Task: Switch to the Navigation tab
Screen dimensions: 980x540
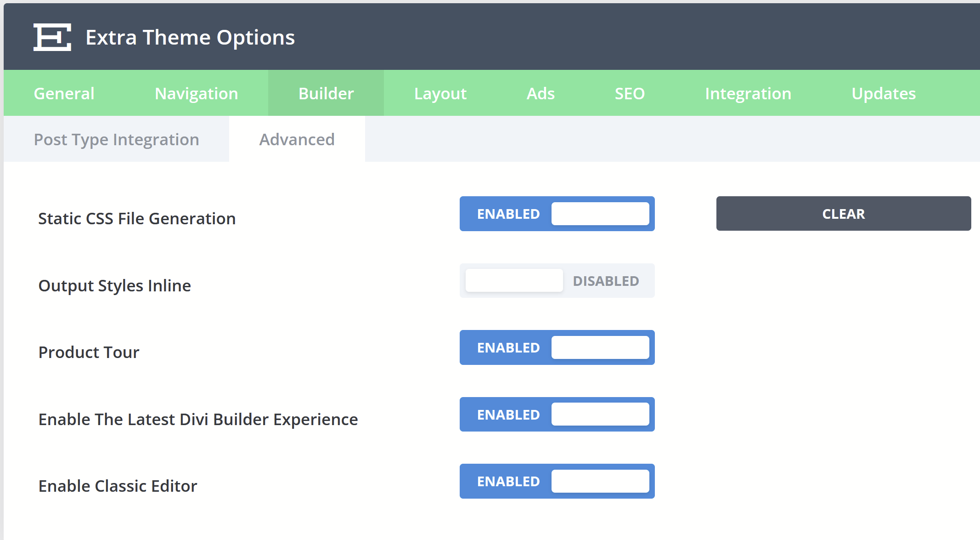Action: (x=196, y=93)
